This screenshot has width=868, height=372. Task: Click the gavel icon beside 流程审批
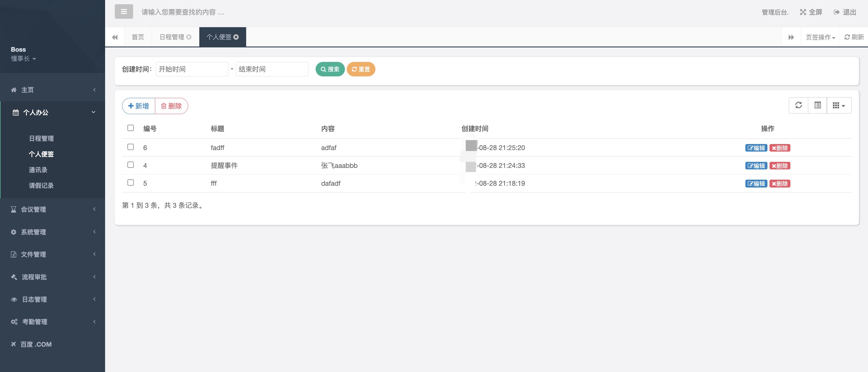pos(14,277)
